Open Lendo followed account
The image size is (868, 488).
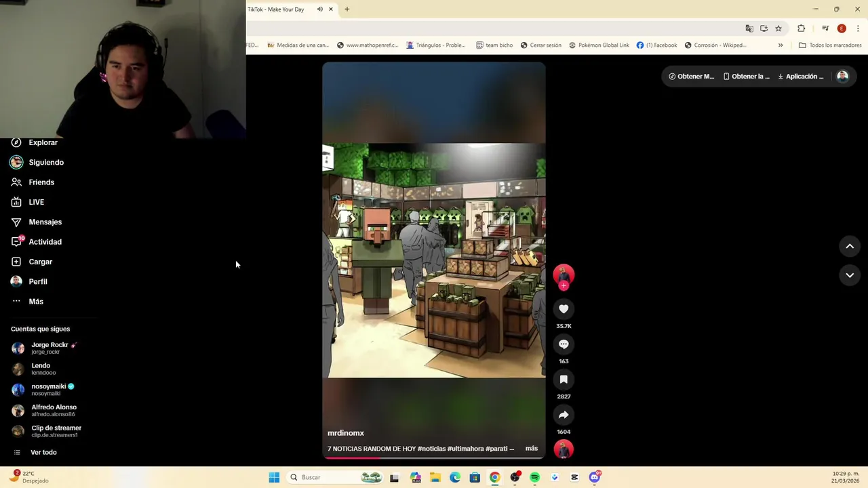pyautogui.click(x=34, y=369)
